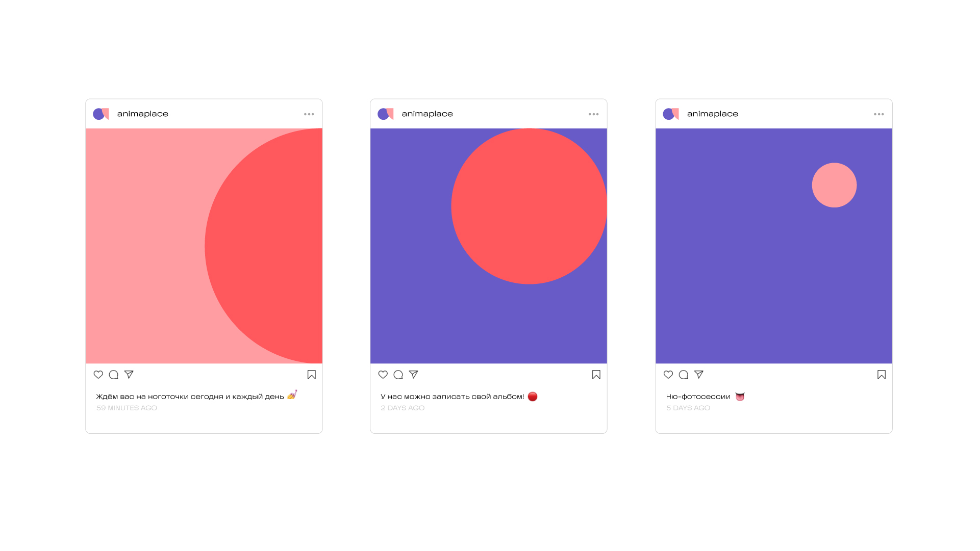
Task: Open the animaplace avatar on the third post
Action: tap(671, 114)
